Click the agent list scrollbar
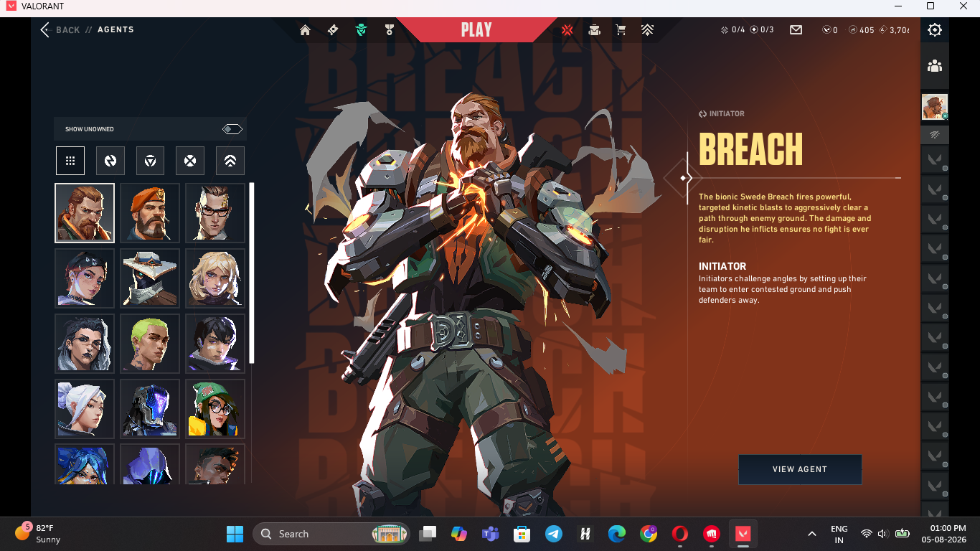This screenshot has height=551, width=980. pos(252,273)
